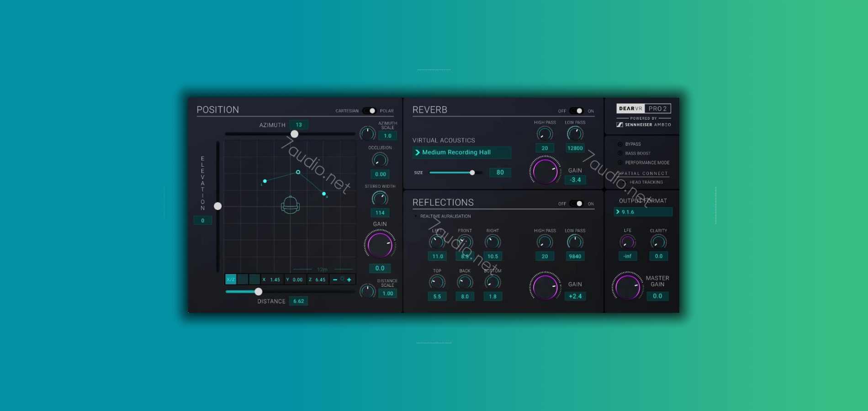
Task: Click the Reflections Low Pass knob
Action: (x=575, y=242)
